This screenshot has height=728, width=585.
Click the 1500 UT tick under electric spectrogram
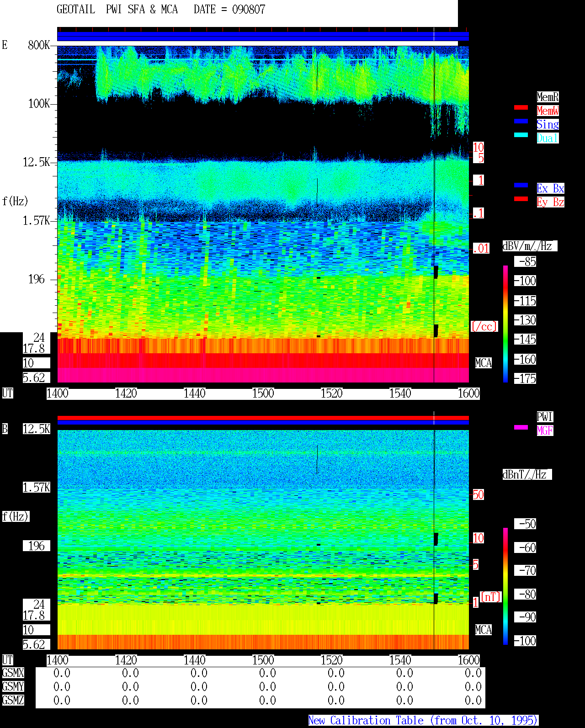coord(263,393)
